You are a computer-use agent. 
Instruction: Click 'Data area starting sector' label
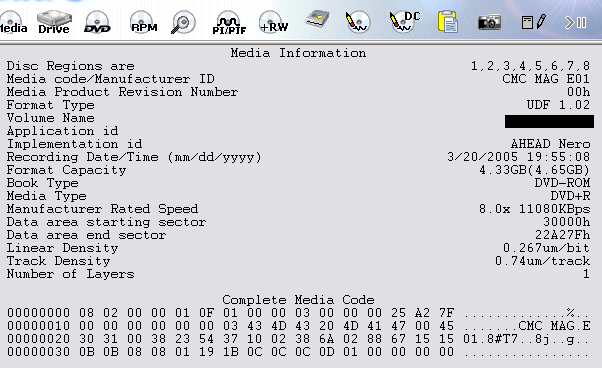click(x=106, y=222)
